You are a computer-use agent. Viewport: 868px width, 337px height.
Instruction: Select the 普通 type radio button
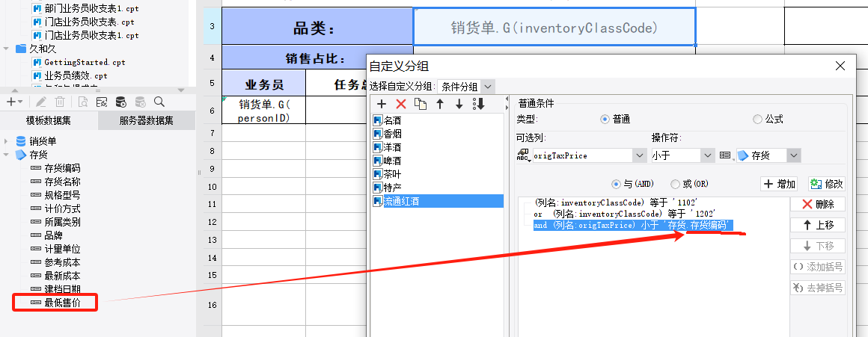pos(605,120)
